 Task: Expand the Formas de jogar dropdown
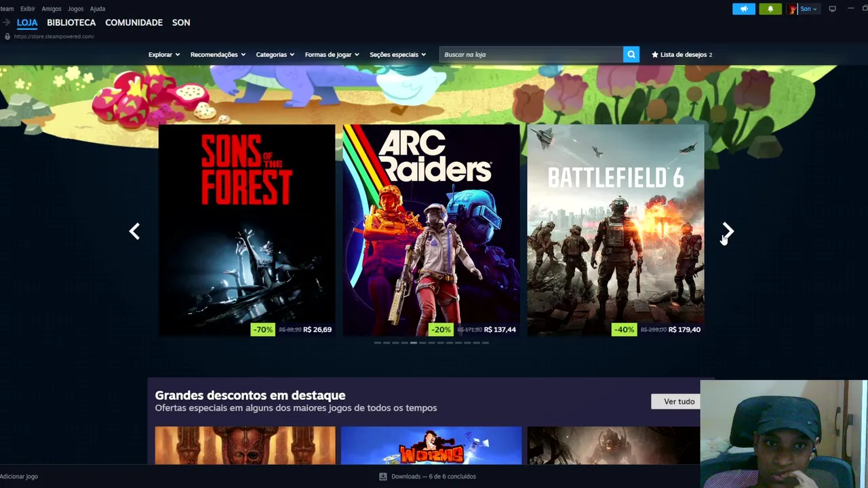[x=332, y=54]
